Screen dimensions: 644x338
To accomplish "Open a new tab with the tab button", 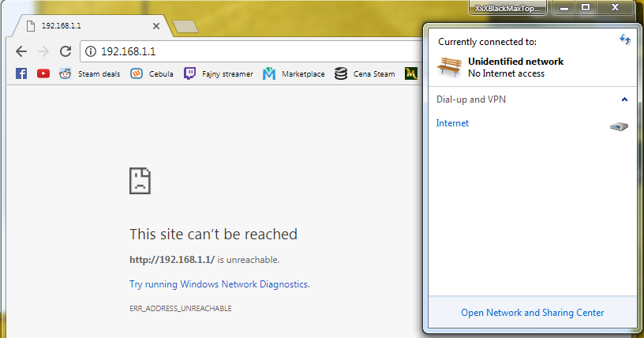I will tap(186, 27).
